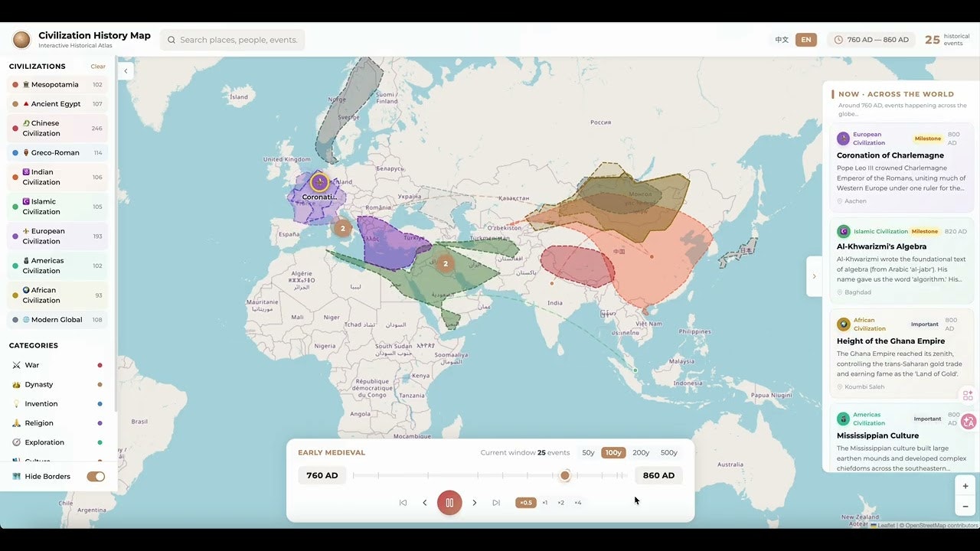Select the 500y time window tab
This screenshot has height=551, width=980.
tap(668, 452)
